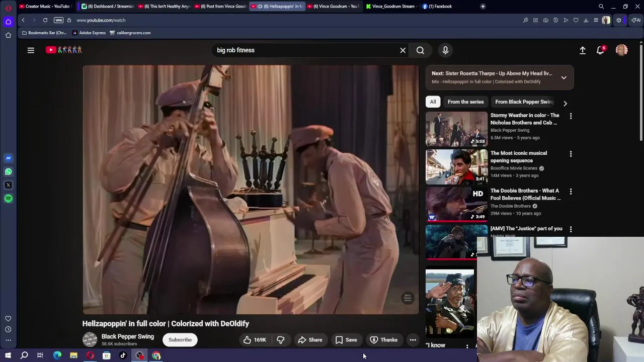Image resolution: width=644 pixels, height=362 pixels.
Task: Select the 'All' filter chip
Action: pyautogui.click(x=433, y=102)
